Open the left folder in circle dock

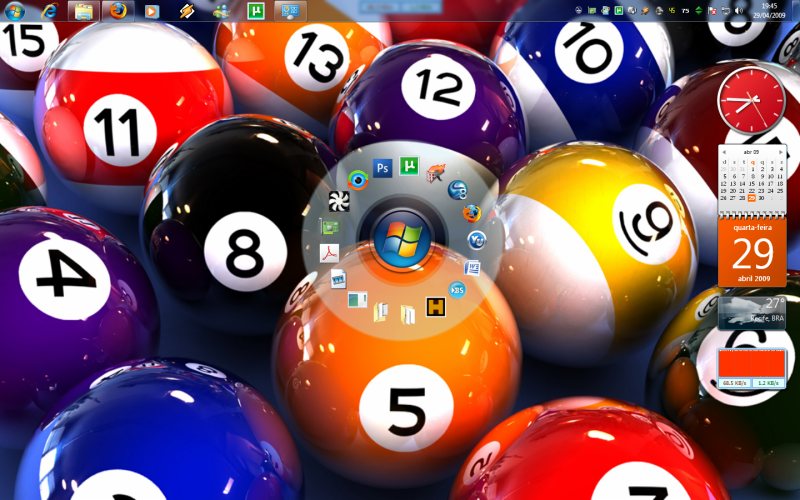click(x=381, y=312)
